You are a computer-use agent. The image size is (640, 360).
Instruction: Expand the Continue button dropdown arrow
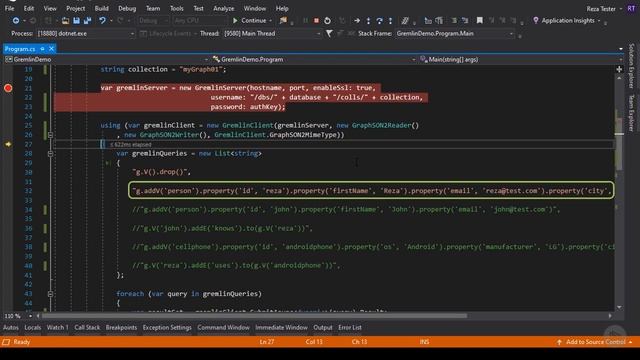270,20
